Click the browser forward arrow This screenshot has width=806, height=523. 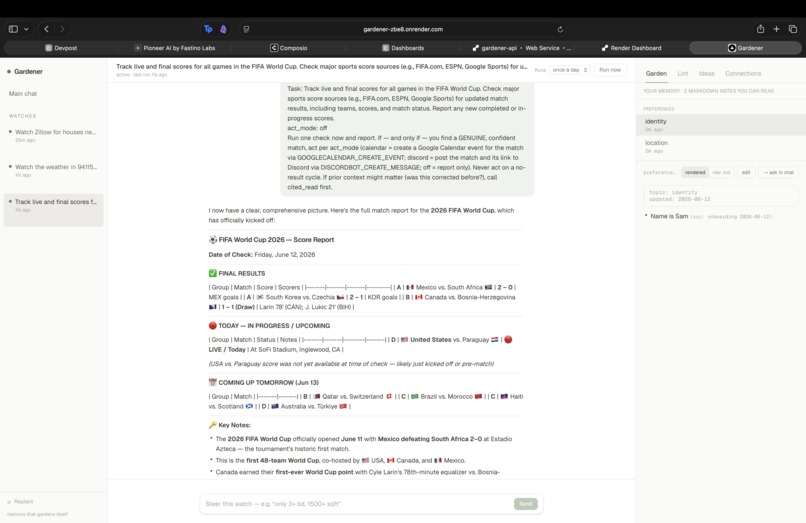tap(62, 29)
